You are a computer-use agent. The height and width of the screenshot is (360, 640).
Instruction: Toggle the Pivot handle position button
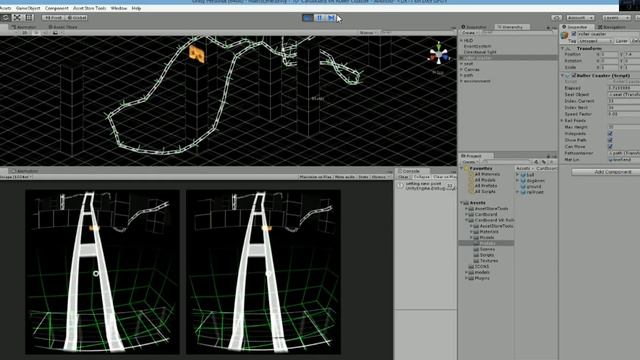click(53, 18)
